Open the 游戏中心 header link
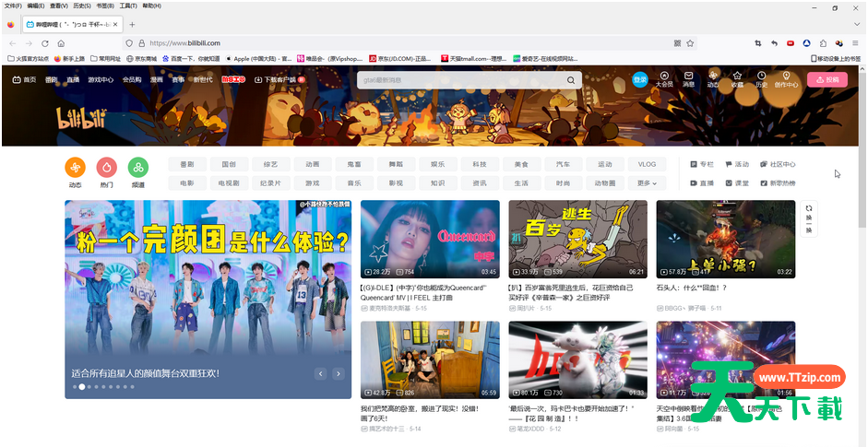 [101, 79]
